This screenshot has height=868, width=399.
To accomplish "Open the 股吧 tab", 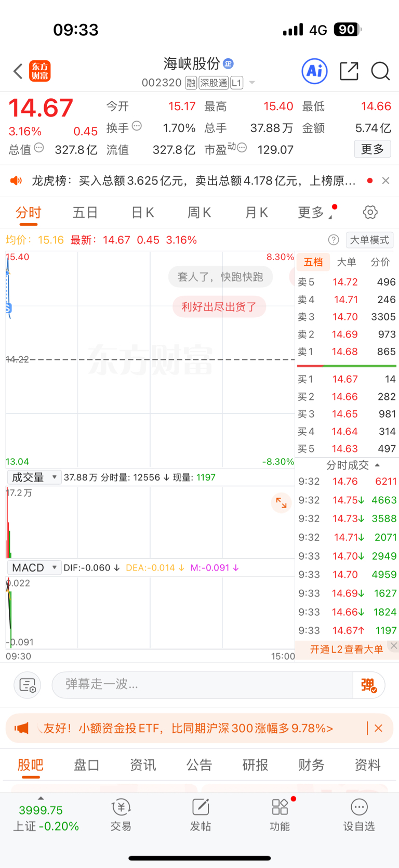I will coord(31,765).
